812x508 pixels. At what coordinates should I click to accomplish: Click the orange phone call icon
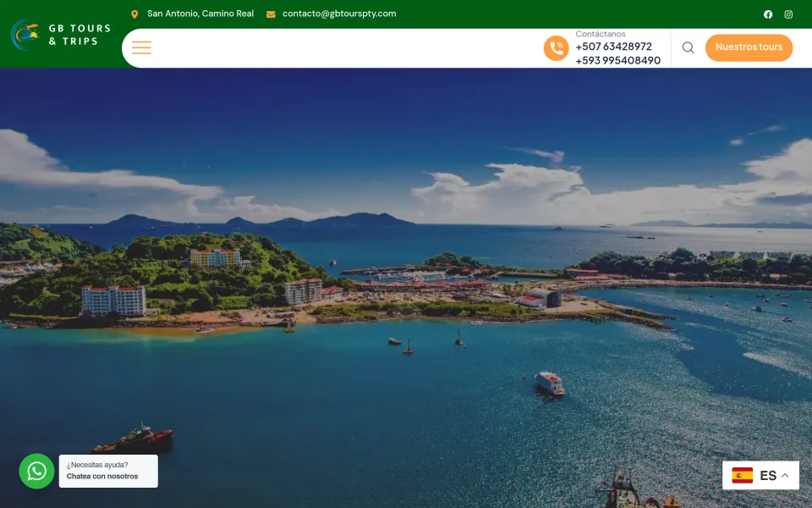557,48
